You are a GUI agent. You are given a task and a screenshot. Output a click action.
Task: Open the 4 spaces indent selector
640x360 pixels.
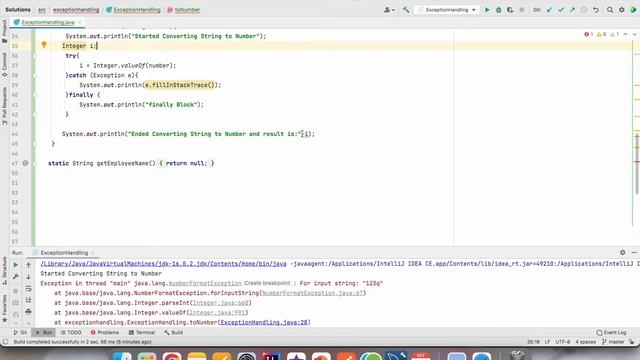(586, 342)
